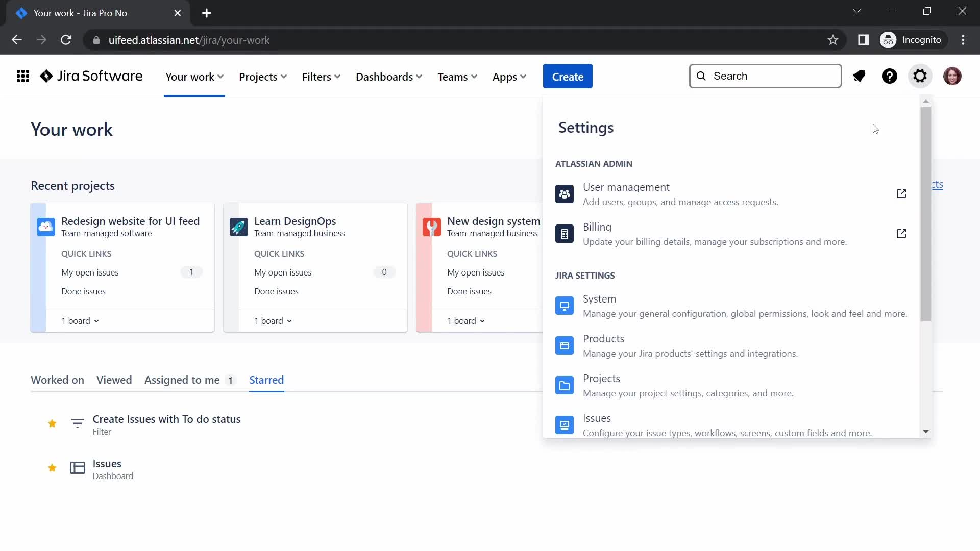Click Create button to make new issue

click(x=568, y=76)
